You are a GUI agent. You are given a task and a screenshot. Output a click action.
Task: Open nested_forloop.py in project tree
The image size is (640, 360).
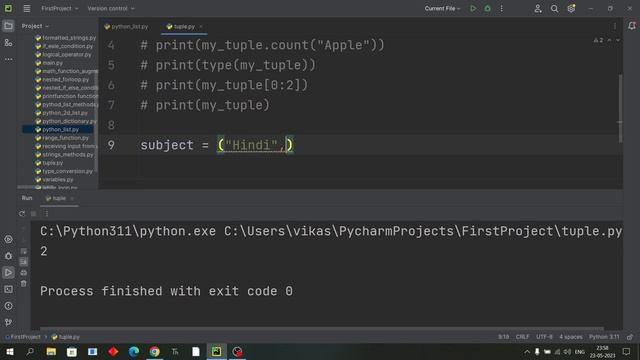(x=62, y=80)
